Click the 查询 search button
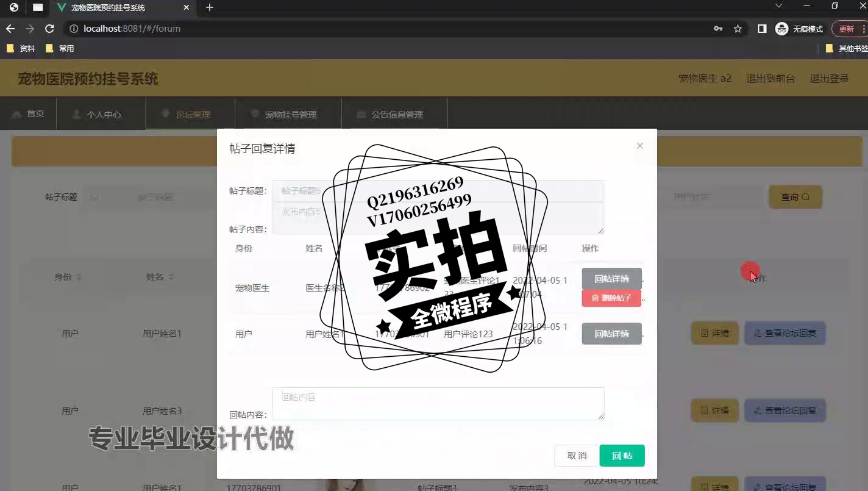The image size is (868, 491). (795, 197)
